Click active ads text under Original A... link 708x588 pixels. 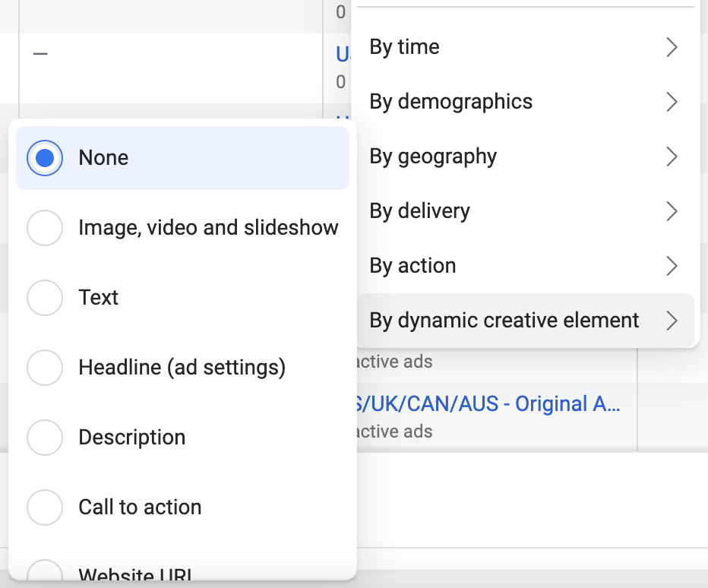coord(394,432)
